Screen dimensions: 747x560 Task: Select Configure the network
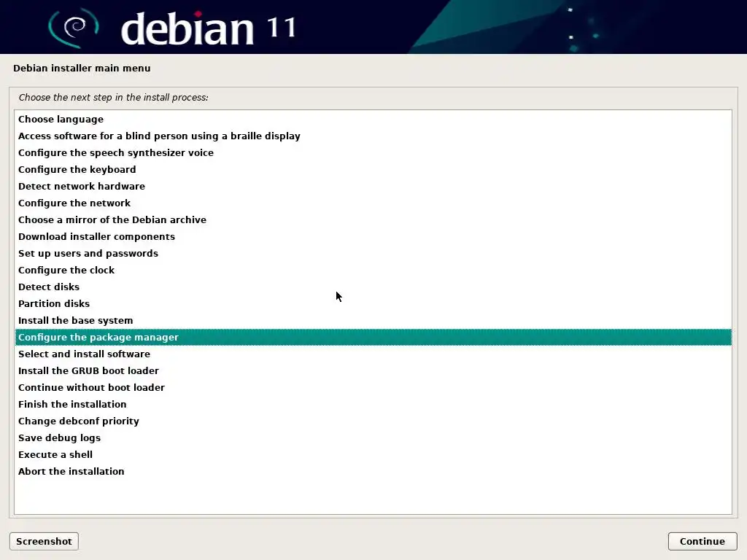[373, 203]
